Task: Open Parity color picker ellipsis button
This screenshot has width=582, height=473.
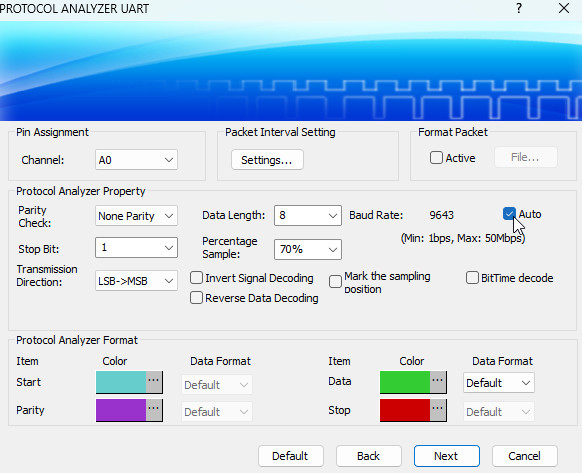Action: point(154,410)
